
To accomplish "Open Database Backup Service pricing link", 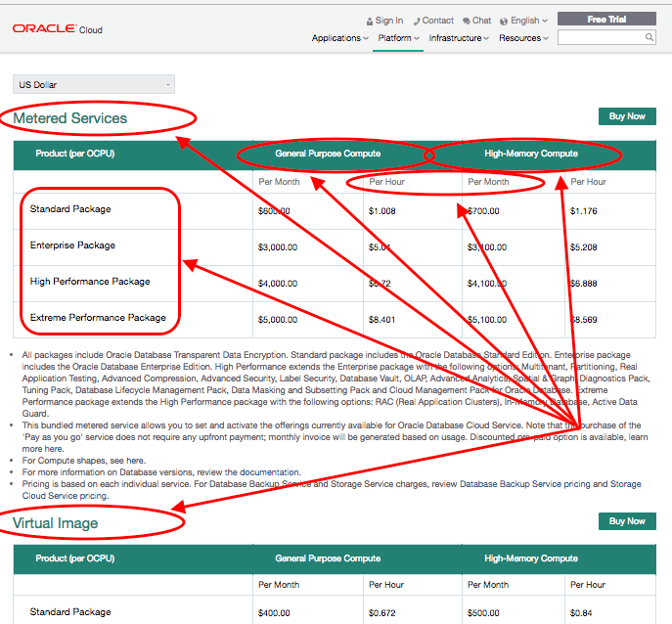I will pos(524,484).
